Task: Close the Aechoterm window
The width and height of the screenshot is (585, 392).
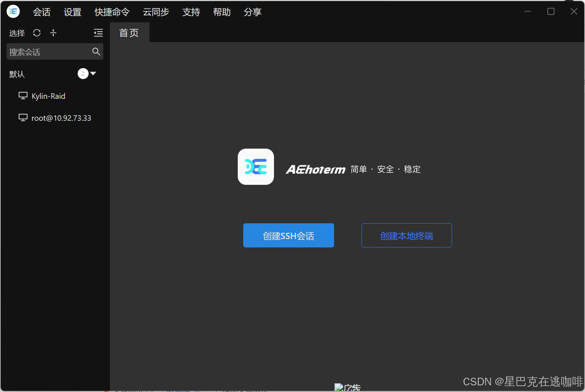Action: (574, 11)
